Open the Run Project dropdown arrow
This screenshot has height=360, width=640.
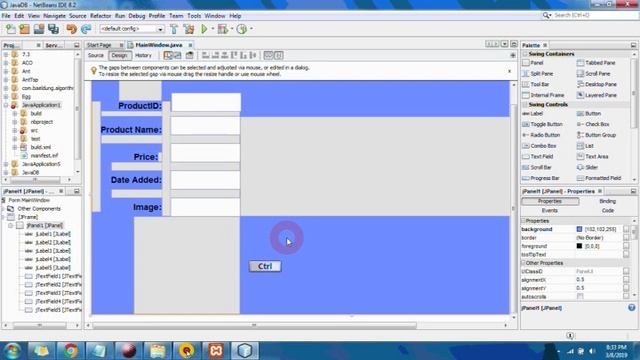click(212, 29)
